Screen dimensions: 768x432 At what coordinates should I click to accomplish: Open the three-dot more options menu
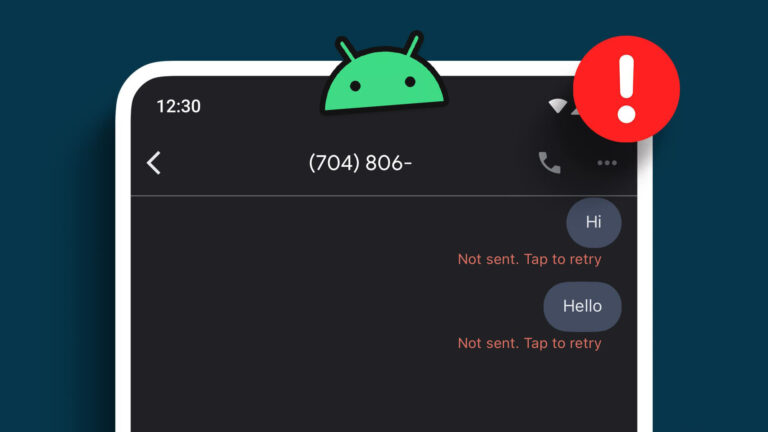(x=607, y=163)
